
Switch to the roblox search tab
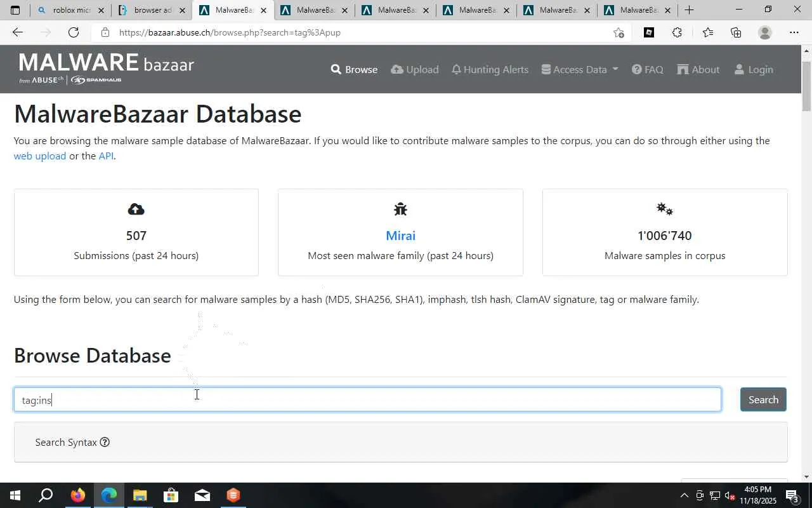70,10
